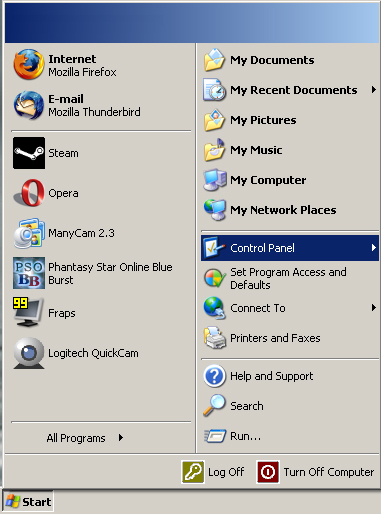Click the Windows flag on Start

point(12,501)
